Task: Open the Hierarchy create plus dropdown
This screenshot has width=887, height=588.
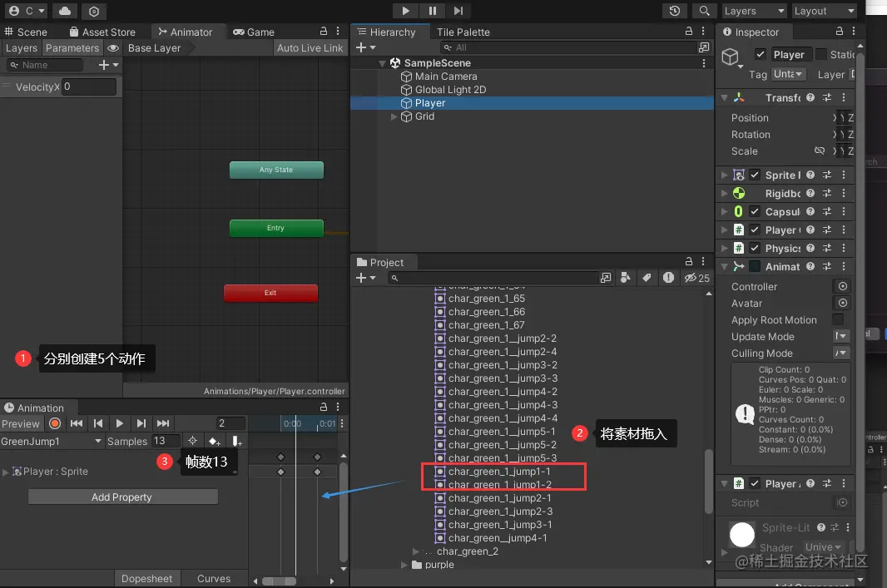Action: (x=365, y=48)
